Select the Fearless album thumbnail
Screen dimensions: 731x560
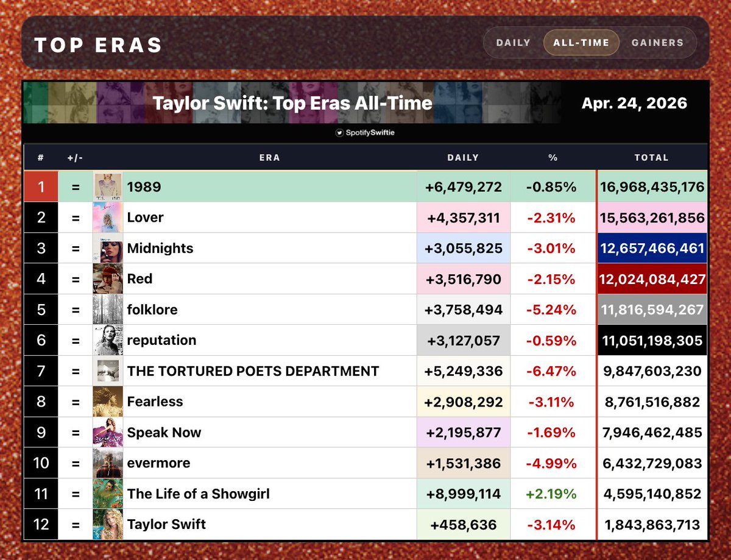point(108,402)
